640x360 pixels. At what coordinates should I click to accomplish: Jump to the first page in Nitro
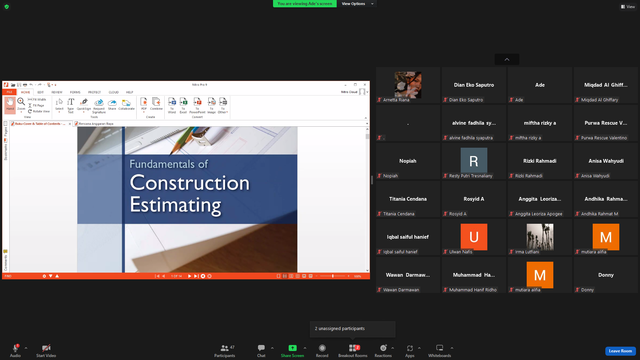pyautogui.click(x=157, y=276)
